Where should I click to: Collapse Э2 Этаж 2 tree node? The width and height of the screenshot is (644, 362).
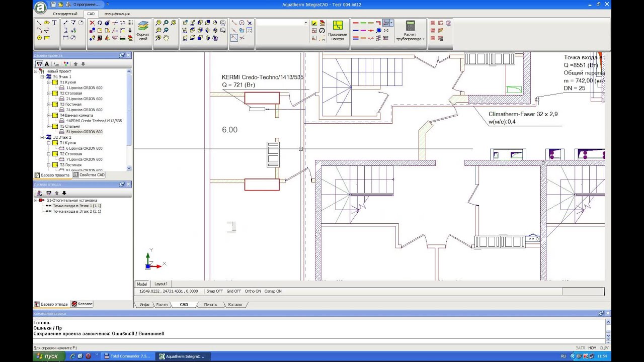[x=42, y=137]
